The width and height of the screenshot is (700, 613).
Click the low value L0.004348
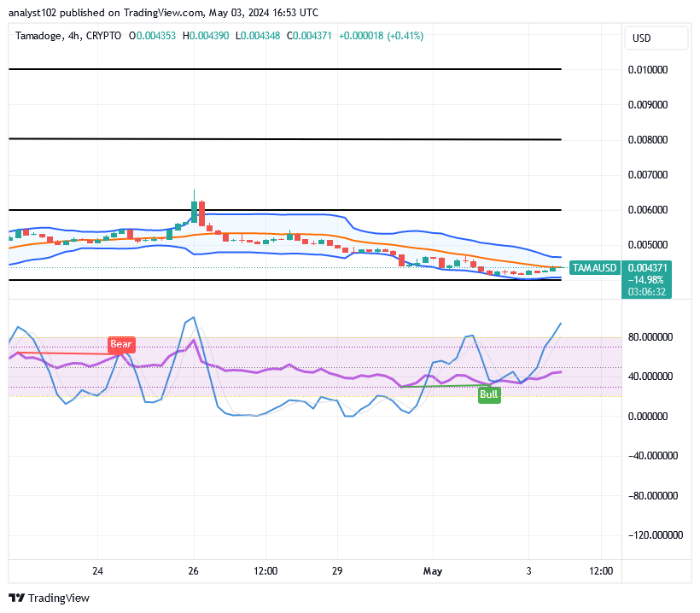pyautogui.click(x=258, y=36)
